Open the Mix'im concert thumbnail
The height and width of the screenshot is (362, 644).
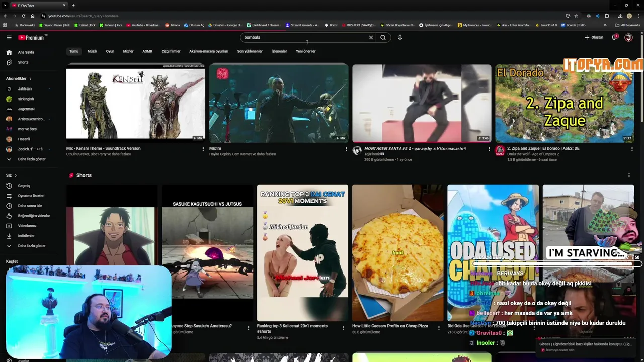[x=279, y=102]
